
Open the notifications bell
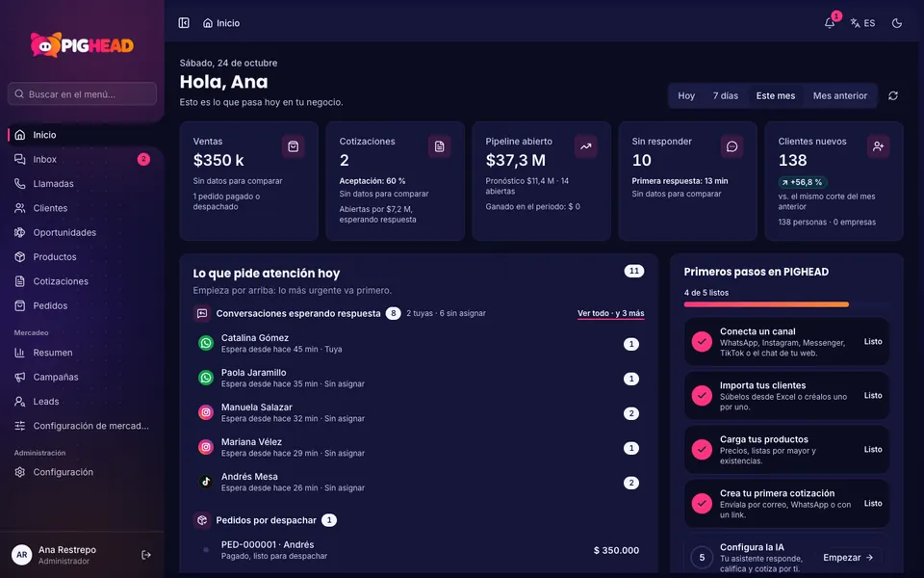[x=829, y=23]
